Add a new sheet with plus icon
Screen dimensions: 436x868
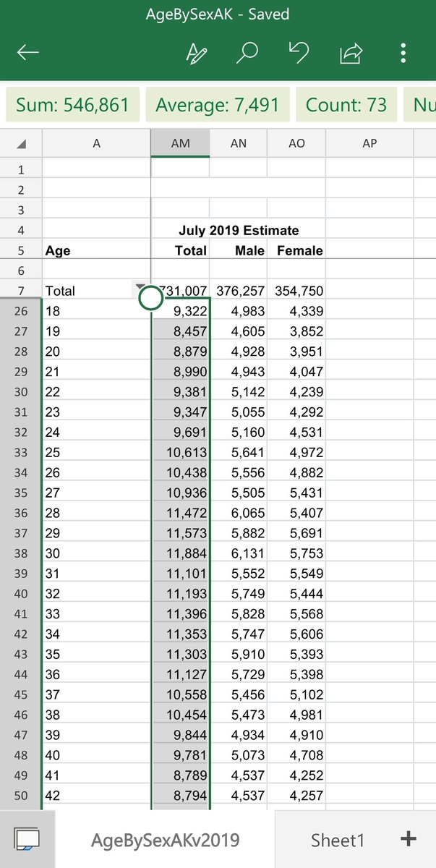[408, 839]
